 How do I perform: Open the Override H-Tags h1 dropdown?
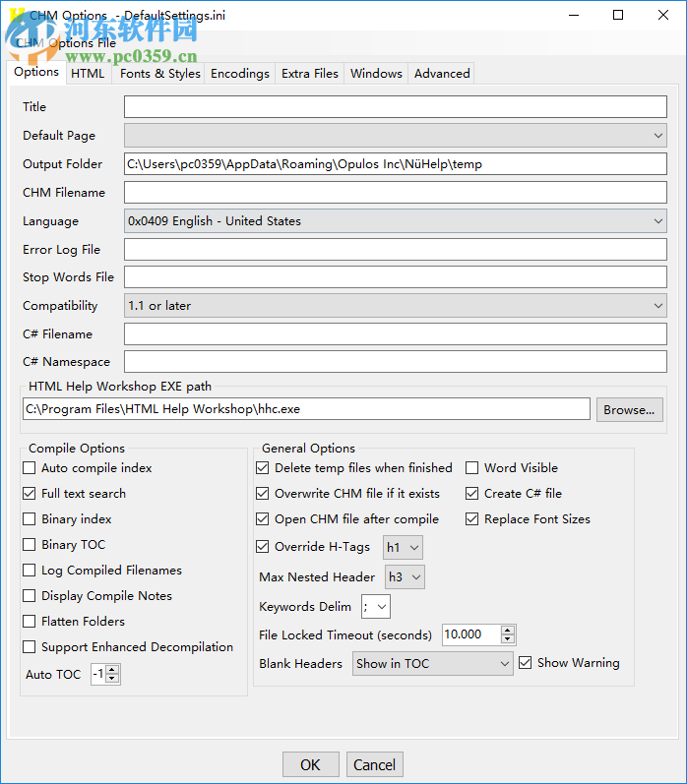click(x=403, y=548)
